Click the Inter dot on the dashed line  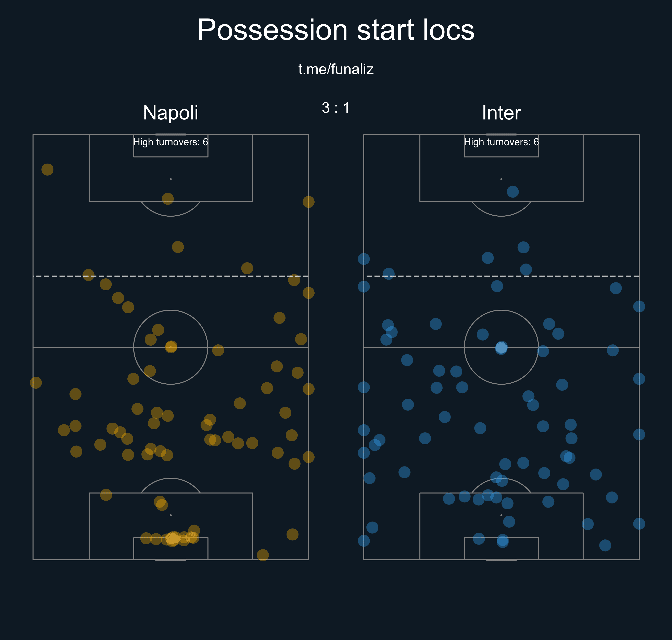click(x=389, y=274)
